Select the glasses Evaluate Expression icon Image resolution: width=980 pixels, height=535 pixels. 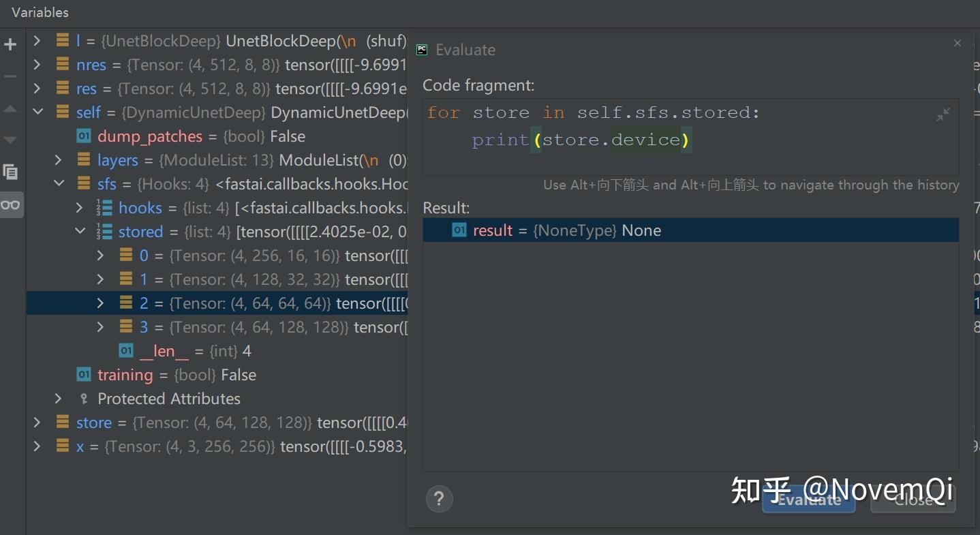click(10, 204)
